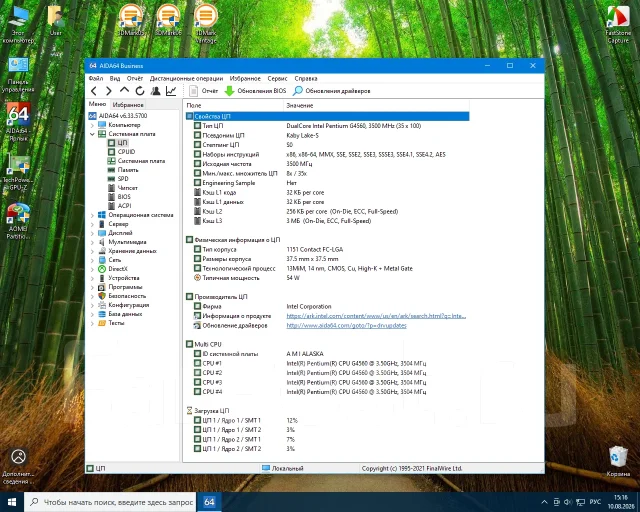Viewport: 640px width, 512px height.
Task: Open Корзина recycle bin on desktop
Action: (x=618, y=461)
